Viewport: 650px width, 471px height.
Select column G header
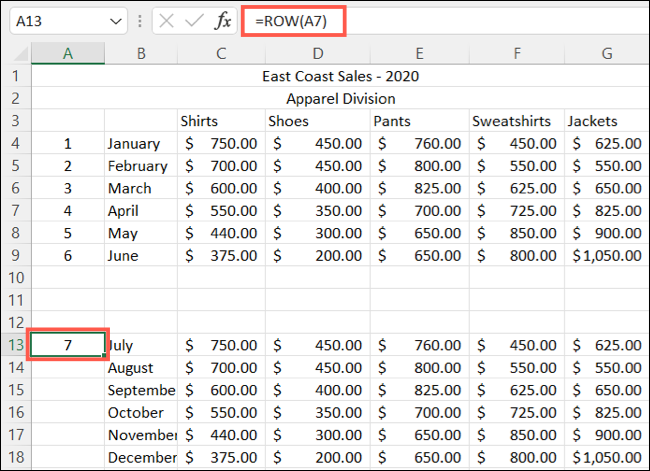click(x=606, y=55)
